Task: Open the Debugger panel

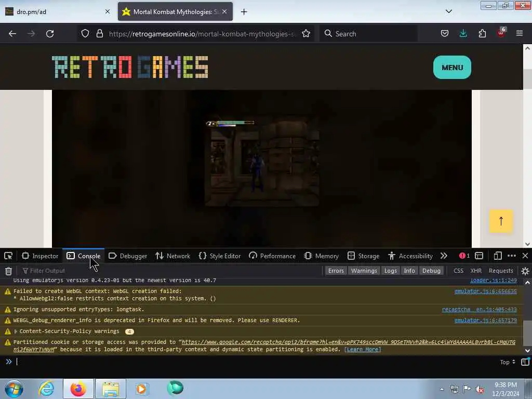Action: coord(128,256)
